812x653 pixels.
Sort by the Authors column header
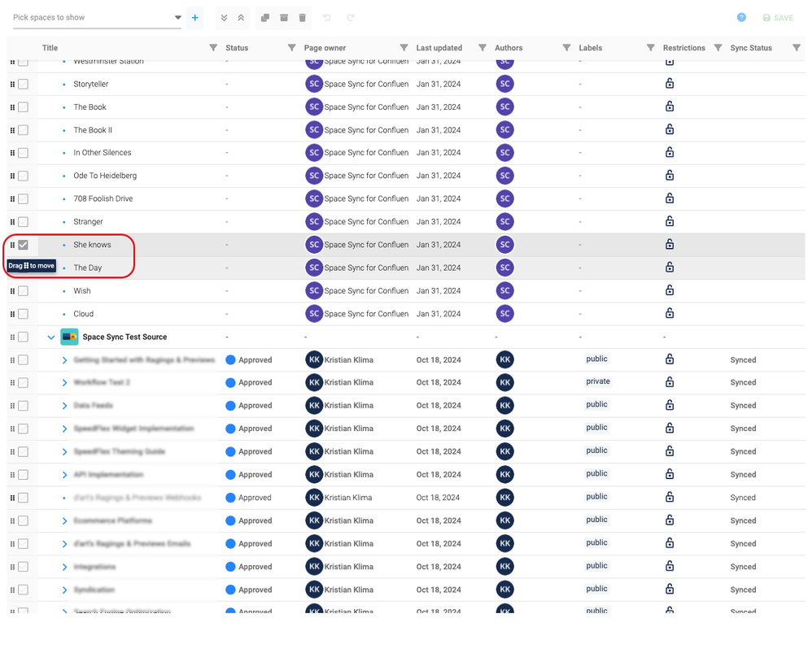click(509, 48)
